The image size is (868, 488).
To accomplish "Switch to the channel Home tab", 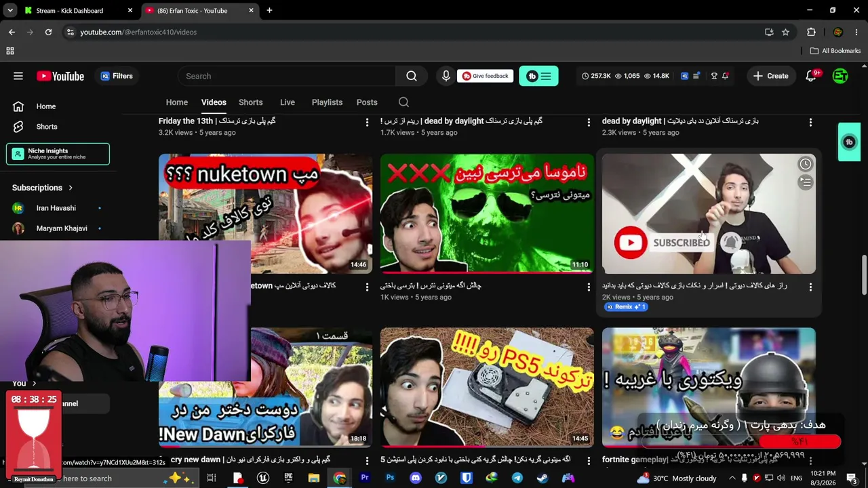I will click(x=177, y=102).
